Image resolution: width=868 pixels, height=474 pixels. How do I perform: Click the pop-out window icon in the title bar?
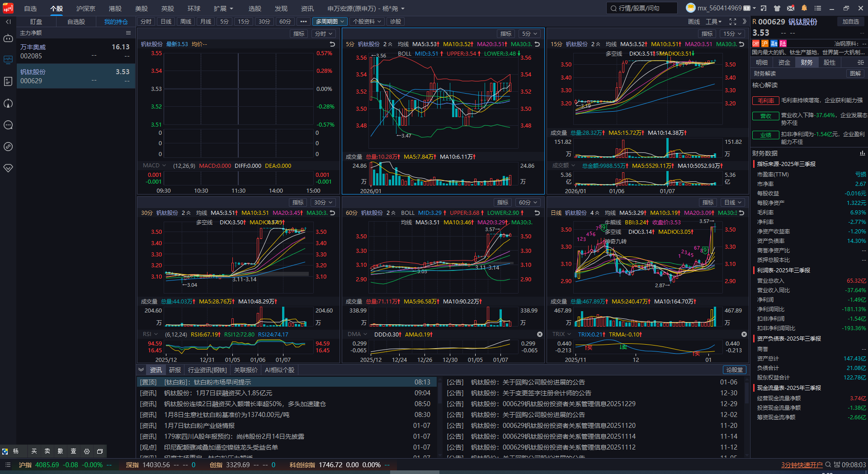[764, 8]
